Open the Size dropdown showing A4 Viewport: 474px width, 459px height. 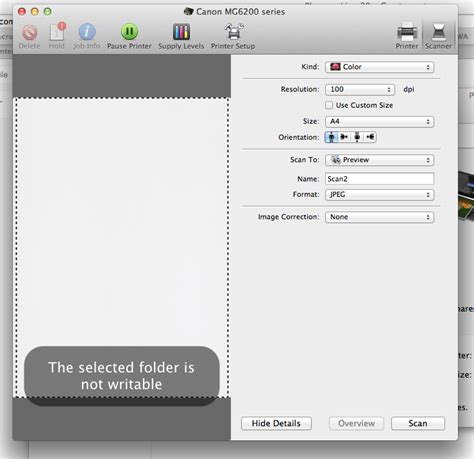[x=379, y=122]
